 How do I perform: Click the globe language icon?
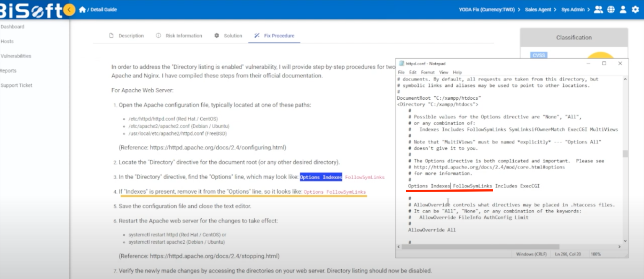[x=611, y=9]
